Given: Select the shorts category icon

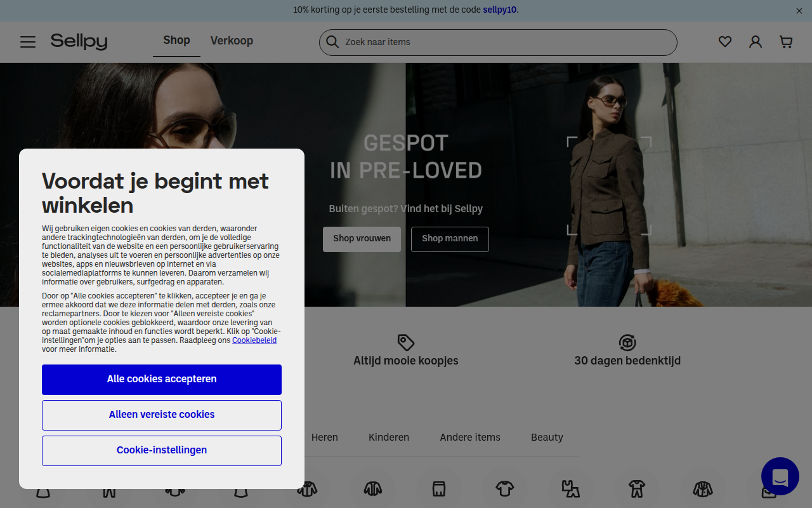Looking at the screenshot, I should [439, 488].
